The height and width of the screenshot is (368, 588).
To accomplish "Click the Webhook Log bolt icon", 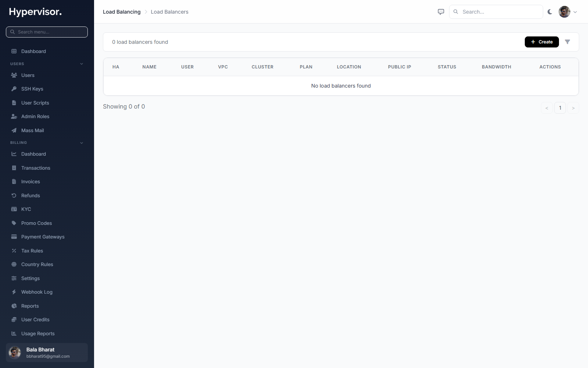I will pos(14,292).
